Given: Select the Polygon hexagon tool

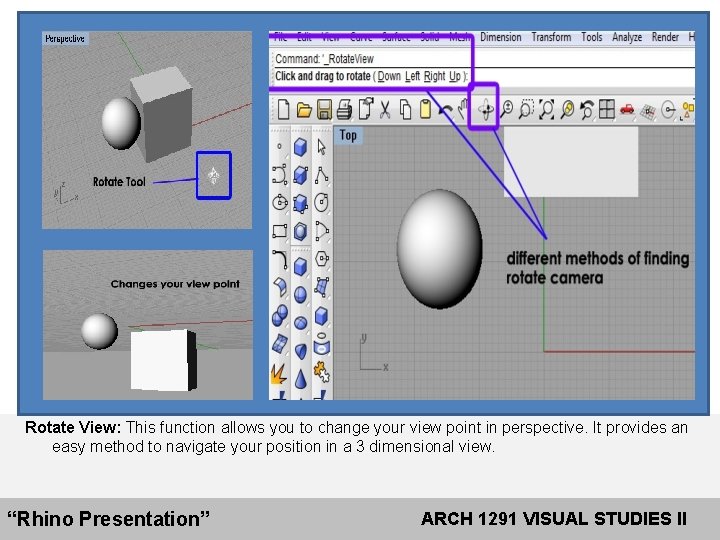Looking at the screenshot, I should [x=322, y=258].
